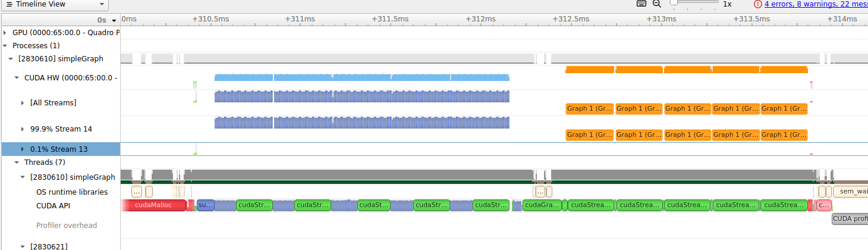868x250 pixels.
Task: Select the cudaGra... green API call block
Action: [x=542, y=205]
